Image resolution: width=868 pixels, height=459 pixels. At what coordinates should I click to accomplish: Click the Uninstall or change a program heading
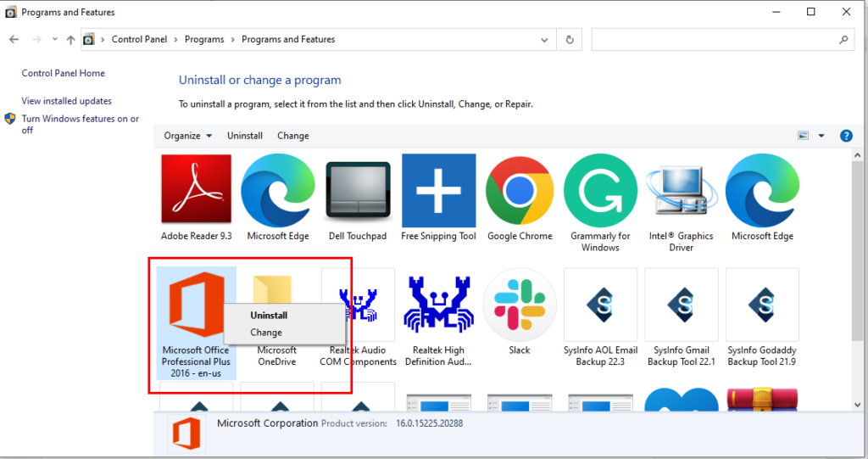[x=259, y=81]
